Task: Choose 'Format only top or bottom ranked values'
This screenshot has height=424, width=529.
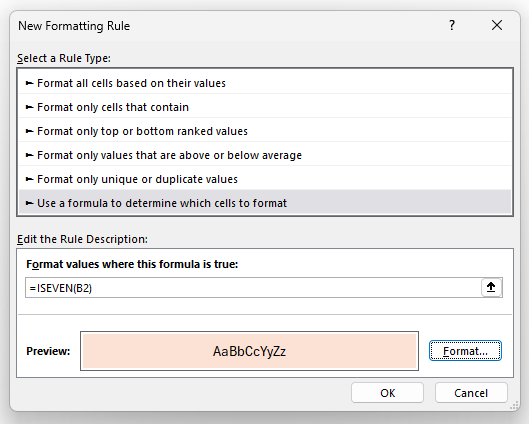Action: (265, 131)
